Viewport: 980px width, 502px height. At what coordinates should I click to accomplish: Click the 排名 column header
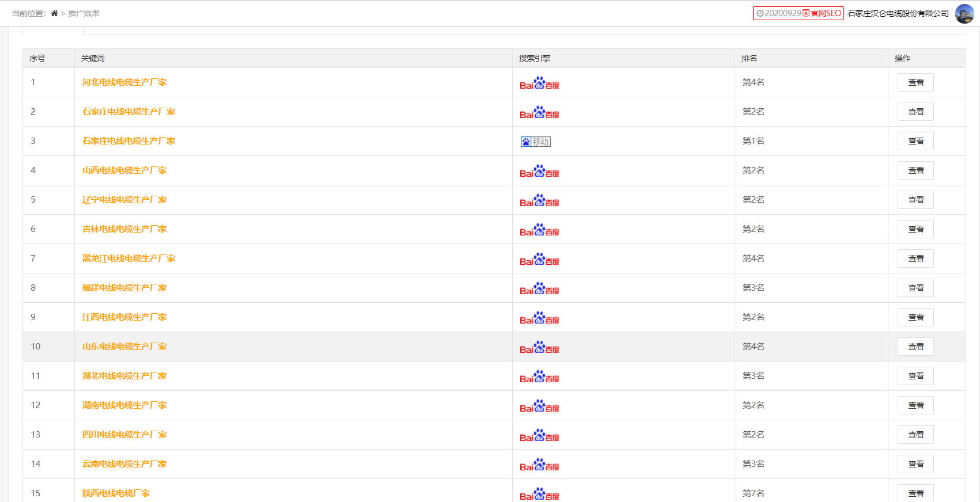749,58
